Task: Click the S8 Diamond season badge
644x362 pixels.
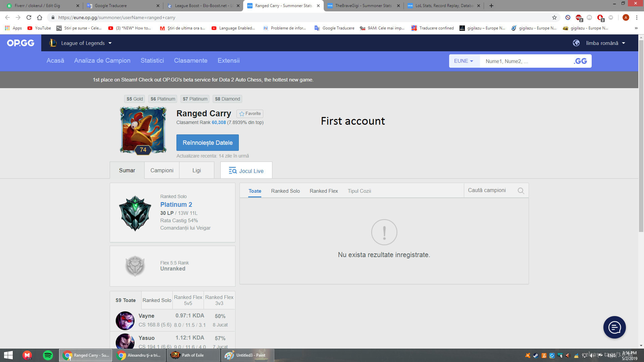Action: 227,99
